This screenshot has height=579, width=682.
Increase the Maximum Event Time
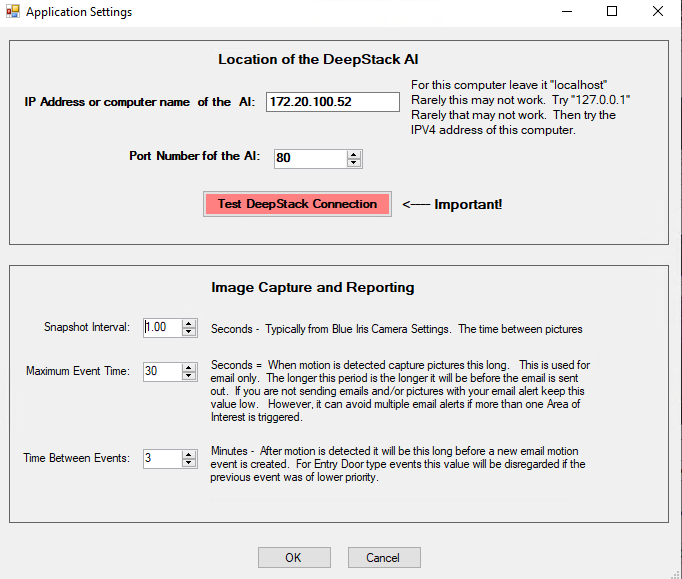point(189,368)
